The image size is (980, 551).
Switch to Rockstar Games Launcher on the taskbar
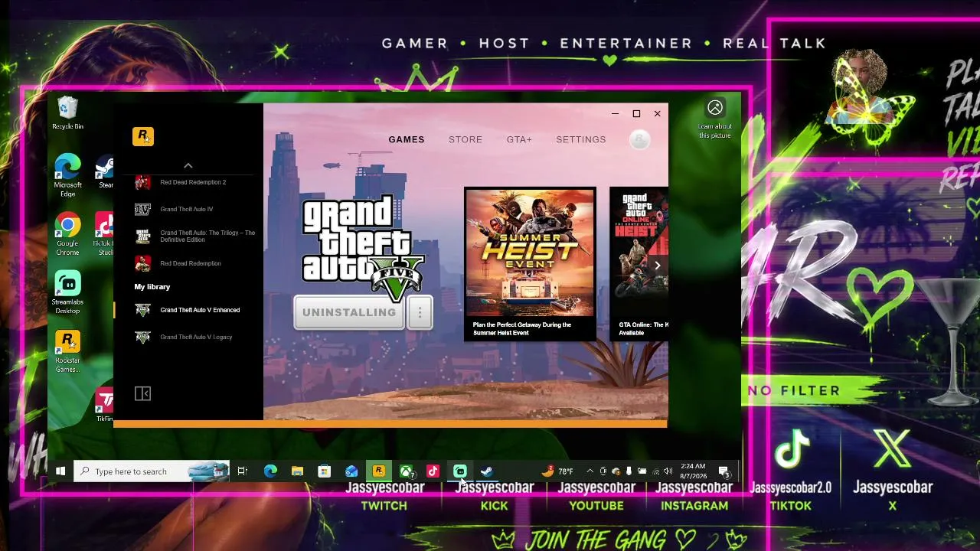(379, 471)
